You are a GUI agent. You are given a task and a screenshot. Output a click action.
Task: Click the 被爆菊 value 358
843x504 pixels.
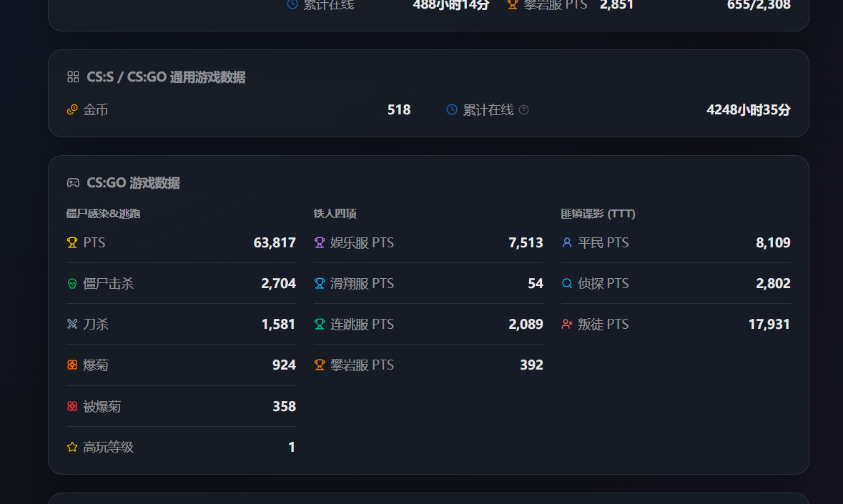[x=285, y=406]
